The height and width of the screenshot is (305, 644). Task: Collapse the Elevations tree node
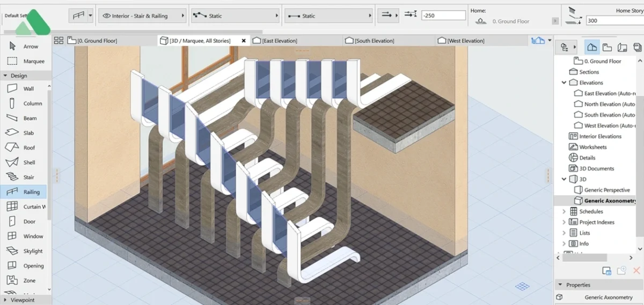click(x=564, y=83)
